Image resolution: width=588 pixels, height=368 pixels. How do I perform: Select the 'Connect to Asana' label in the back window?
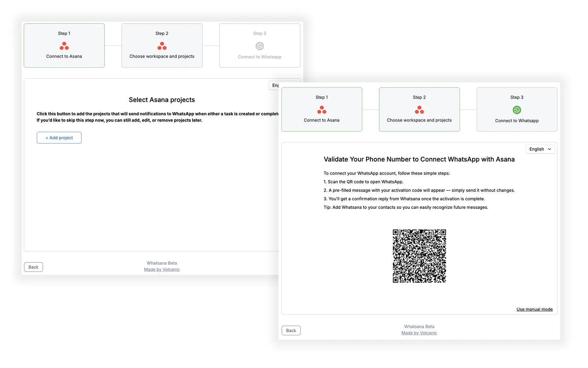[64, 56]
